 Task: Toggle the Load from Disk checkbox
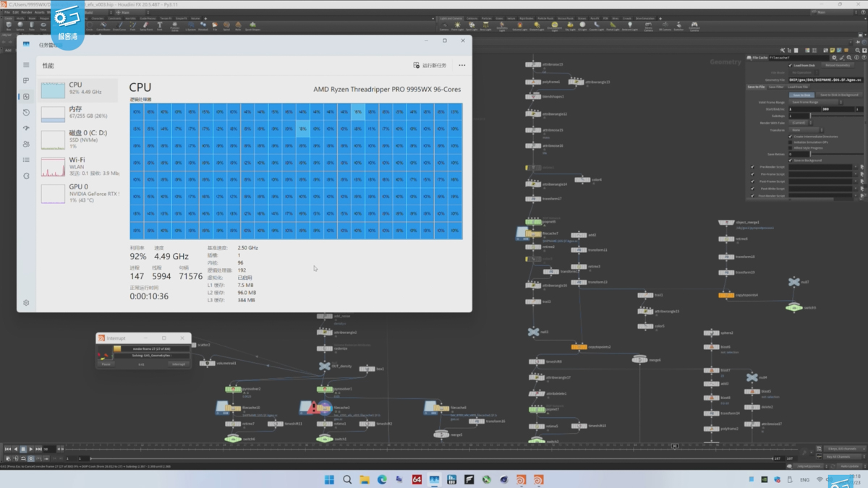pos(790,65)
